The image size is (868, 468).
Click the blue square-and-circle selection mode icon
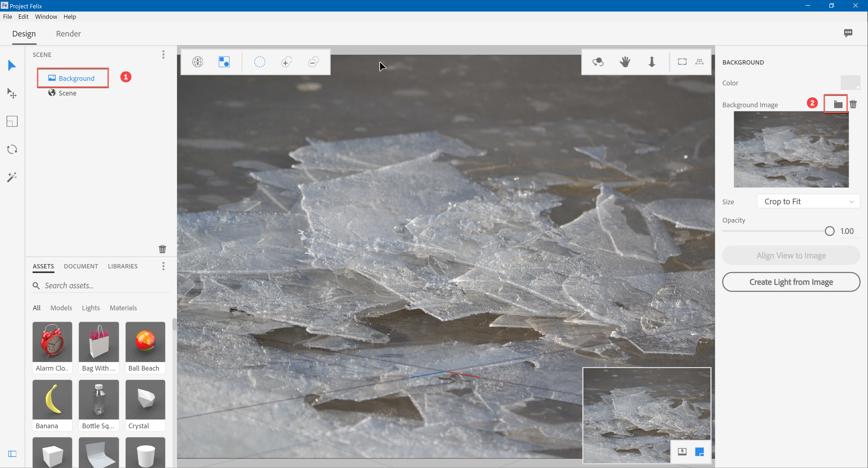[224, 62]
